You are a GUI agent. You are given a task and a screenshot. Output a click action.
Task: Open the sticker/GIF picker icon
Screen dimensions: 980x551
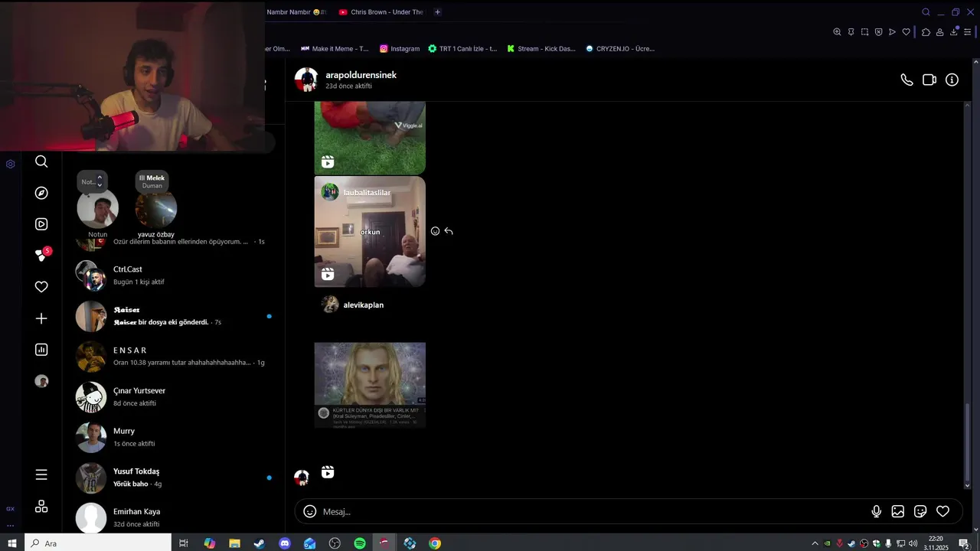(920, 511)
